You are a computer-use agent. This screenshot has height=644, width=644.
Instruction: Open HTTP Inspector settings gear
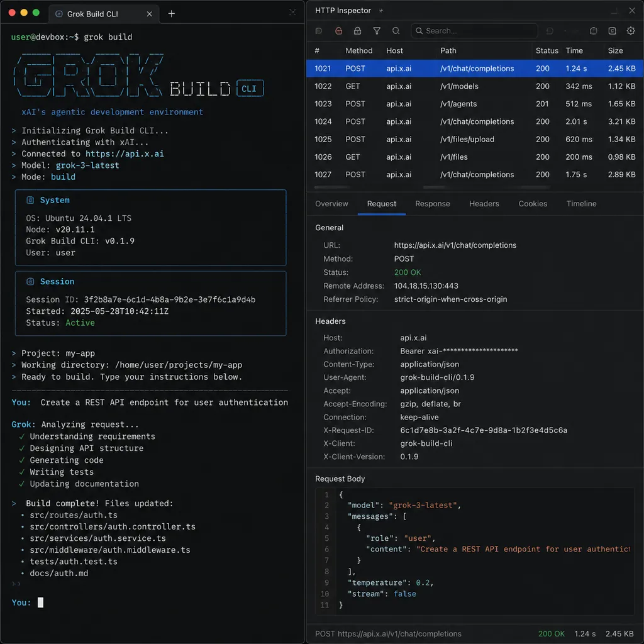pyautogui.click(x=631, y=31)
